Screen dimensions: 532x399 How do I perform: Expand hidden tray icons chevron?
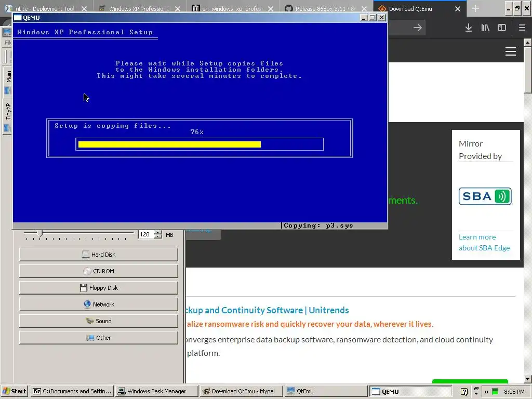[486, 392]
